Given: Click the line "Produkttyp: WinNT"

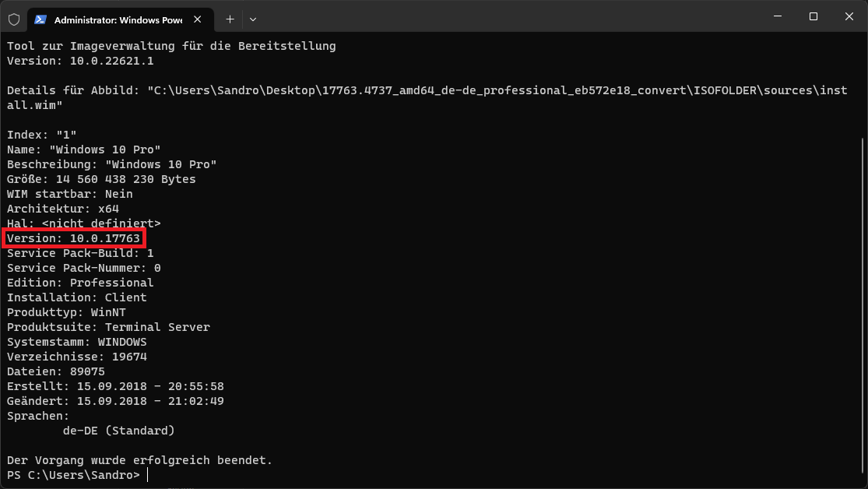Looking at the screenshot, I should click(66, 312).
